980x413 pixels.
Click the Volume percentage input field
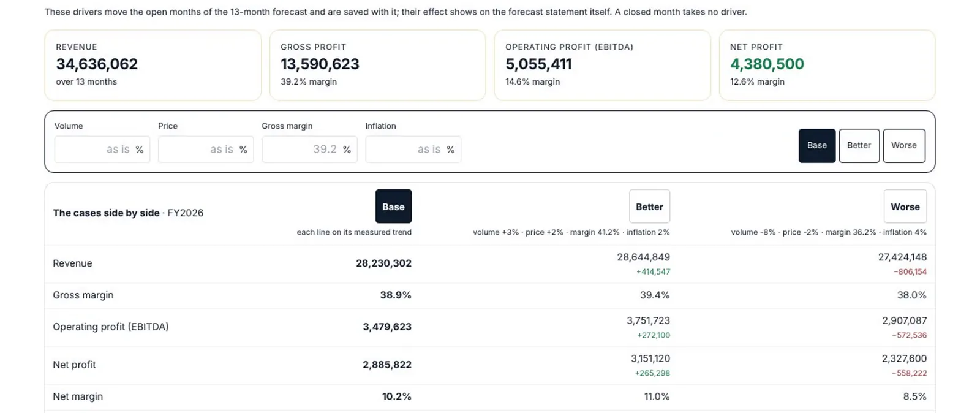coord(102,150)
